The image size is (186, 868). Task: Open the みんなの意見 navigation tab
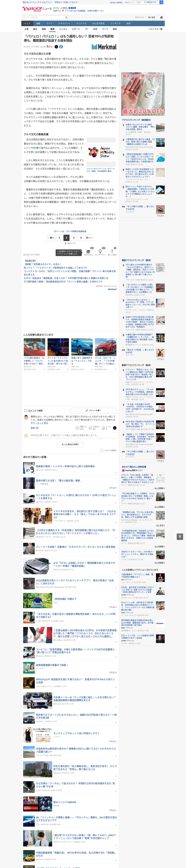(99, 24)
